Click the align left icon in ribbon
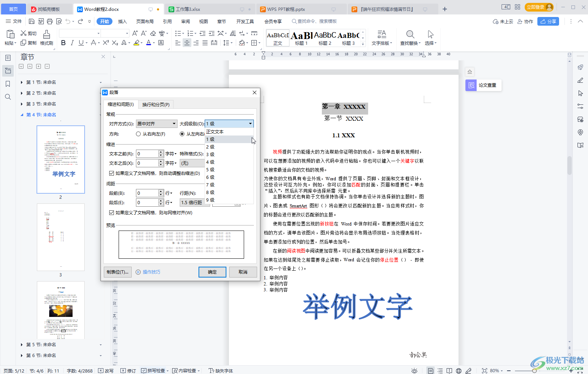This screenshot has height=374, width=588. [x=178, y=43]
